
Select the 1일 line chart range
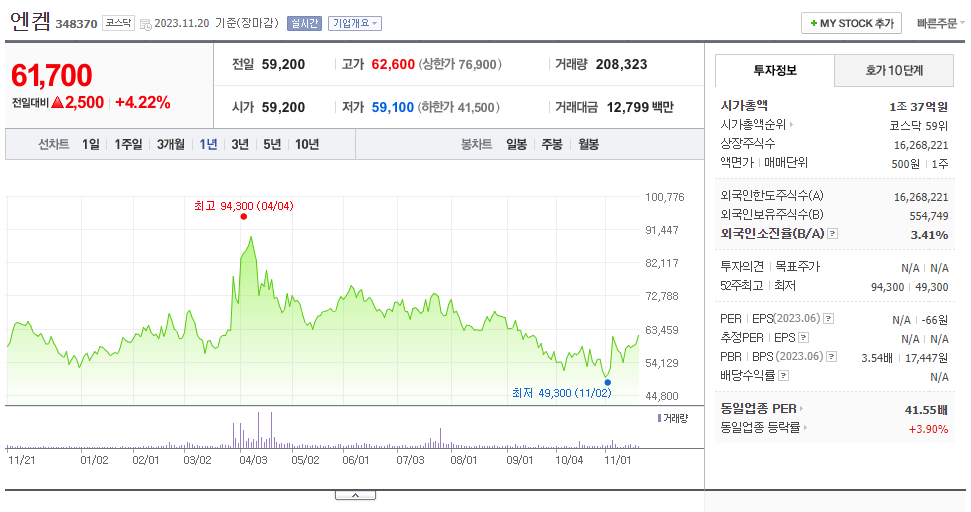pyautogui.click(x=91, y=144)
